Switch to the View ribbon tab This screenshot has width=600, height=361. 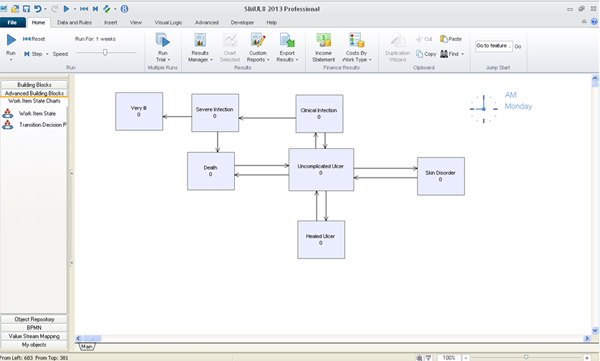coord(135,22)
